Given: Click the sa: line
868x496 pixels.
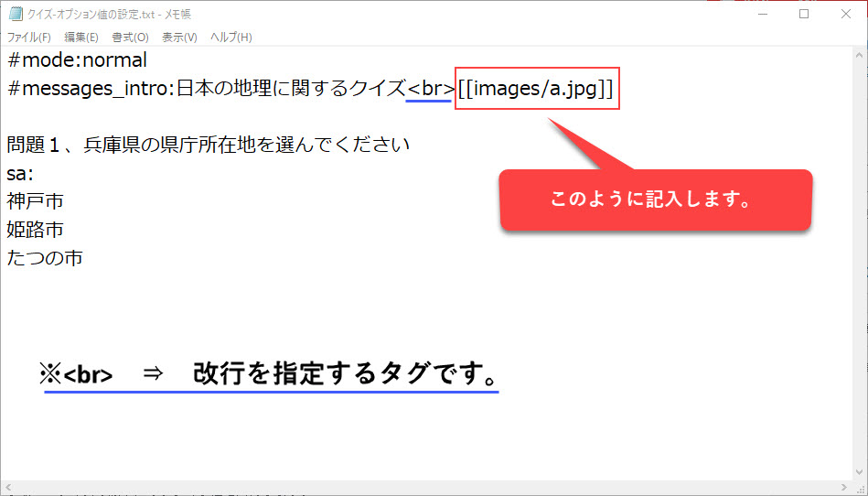Looking at the screenshot, I should [x=20, y=174].
